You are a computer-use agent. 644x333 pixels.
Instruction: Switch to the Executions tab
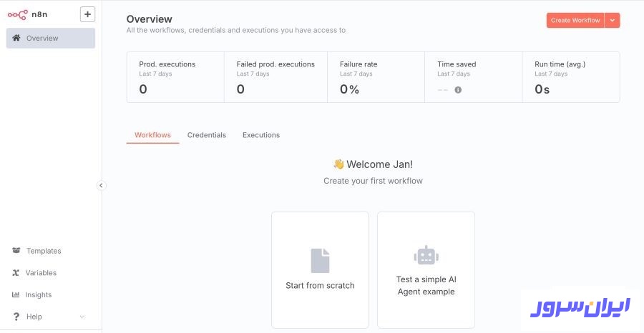(x=261, y=135)
